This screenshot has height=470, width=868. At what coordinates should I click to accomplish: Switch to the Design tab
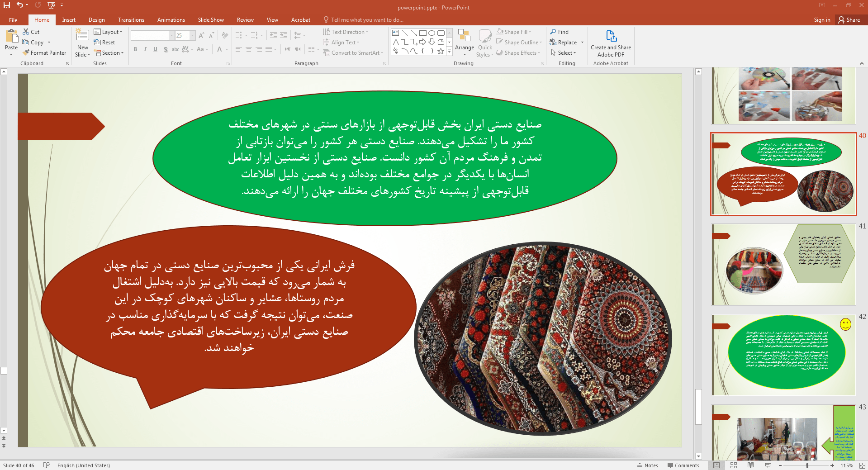point(96,20)
